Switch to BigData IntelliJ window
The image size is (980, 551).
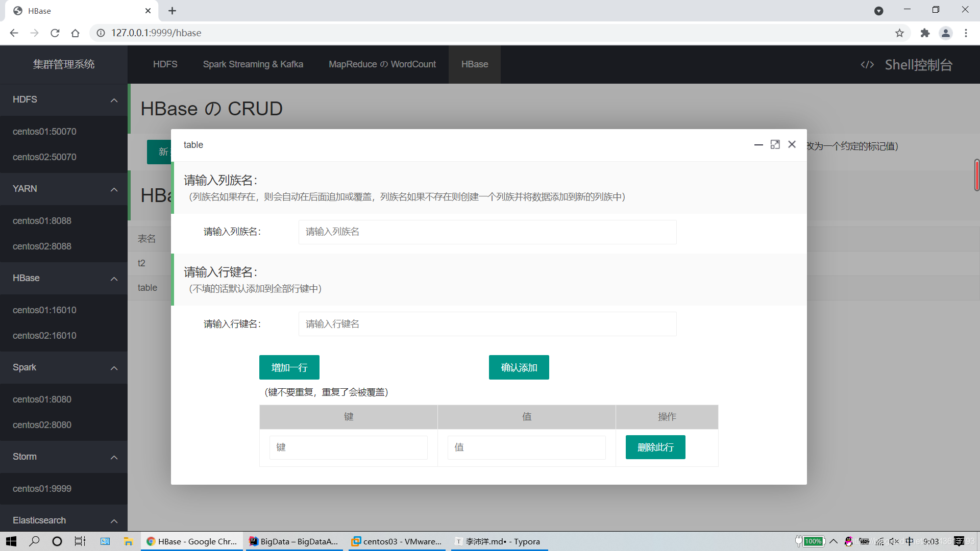click(294, 541)
